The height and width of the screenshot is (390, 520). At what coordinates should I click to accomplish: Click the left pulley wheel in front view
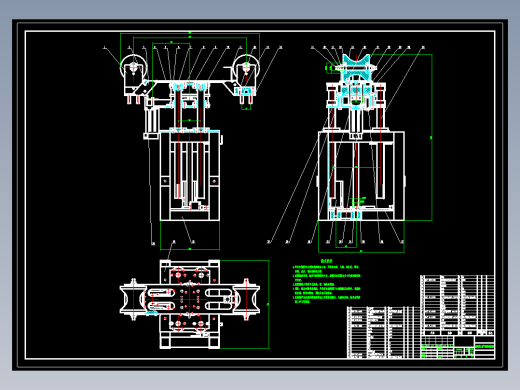[134, 67]
